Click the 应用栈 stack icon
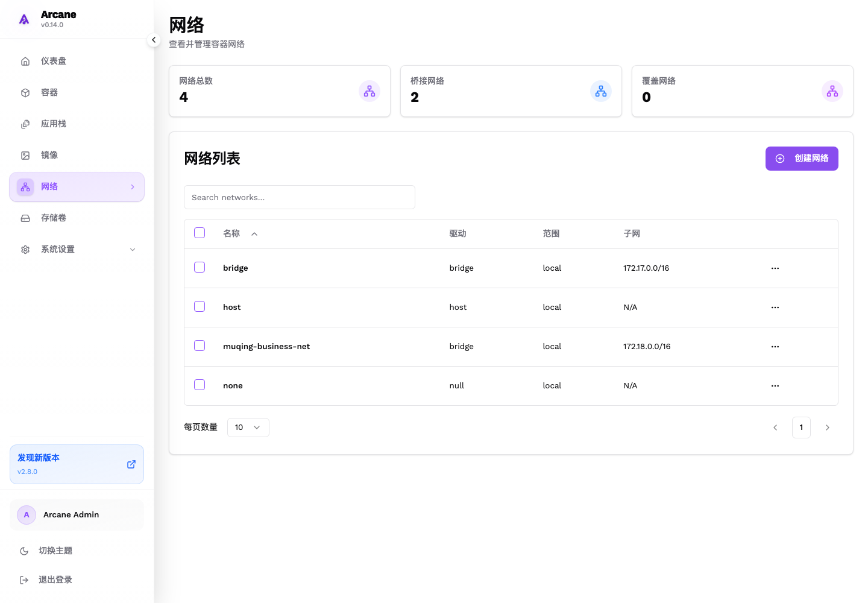This screenshot has height=603, width=868. pos(25,124)
